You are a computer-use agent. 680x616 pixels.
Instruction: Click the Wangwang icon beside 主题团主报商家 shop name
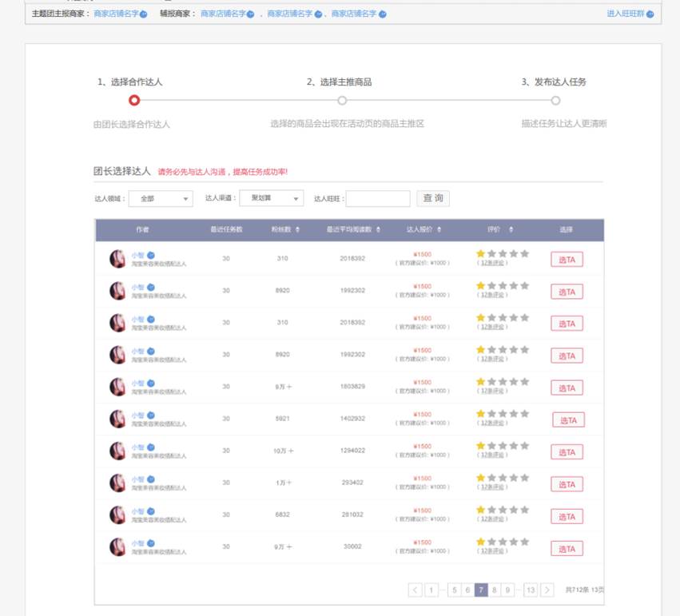144,14
